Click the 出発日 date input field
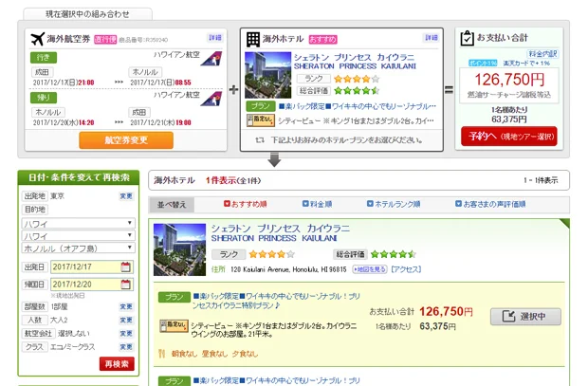This screenshot has height=386, width=588. point(84,267)
